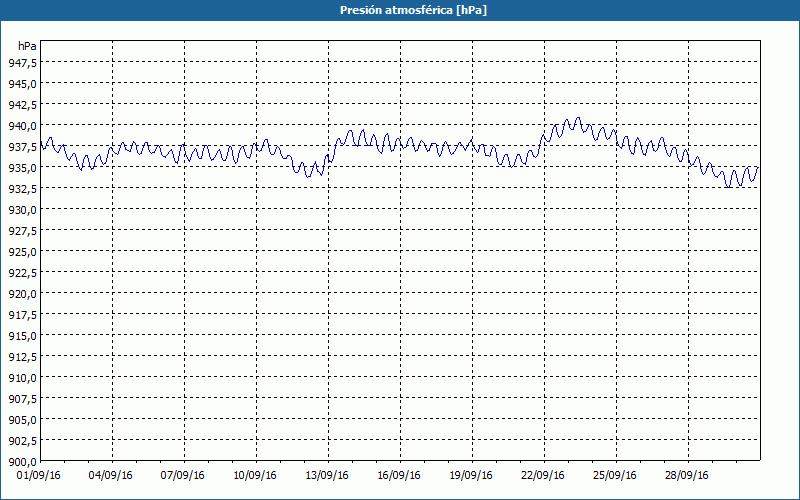Select the 910,0 axis value

coord(22,378)
